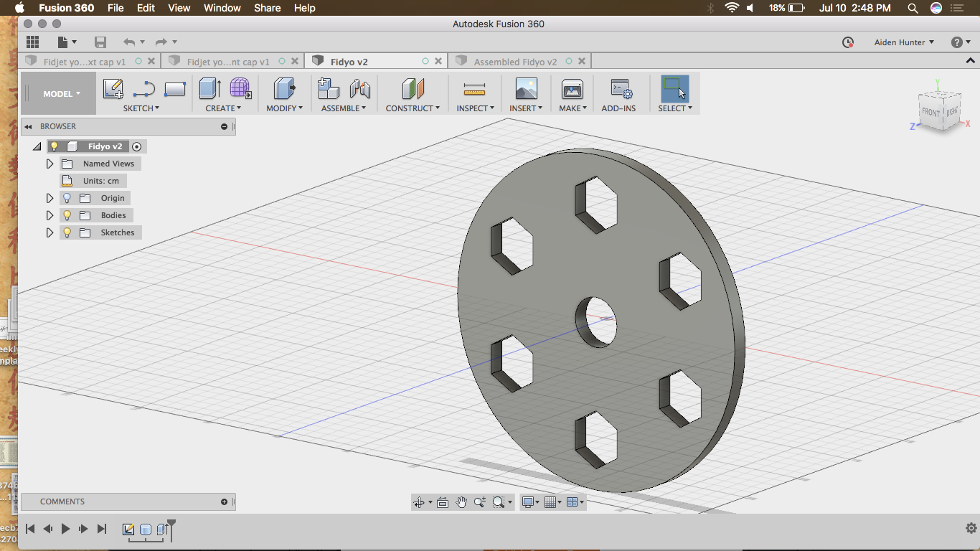The height and width of the screenshot is (551, 980).
Task: Click the Orbit navigation icon
Action: click(x=419, y=502)
